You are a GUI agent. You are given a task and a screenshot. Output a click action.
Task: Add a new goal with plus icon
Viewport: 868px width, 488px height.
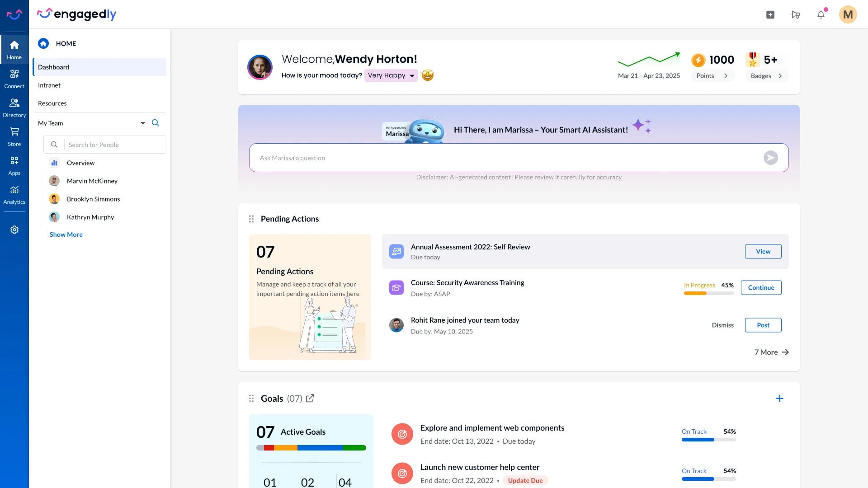click(x=779, y=398)
